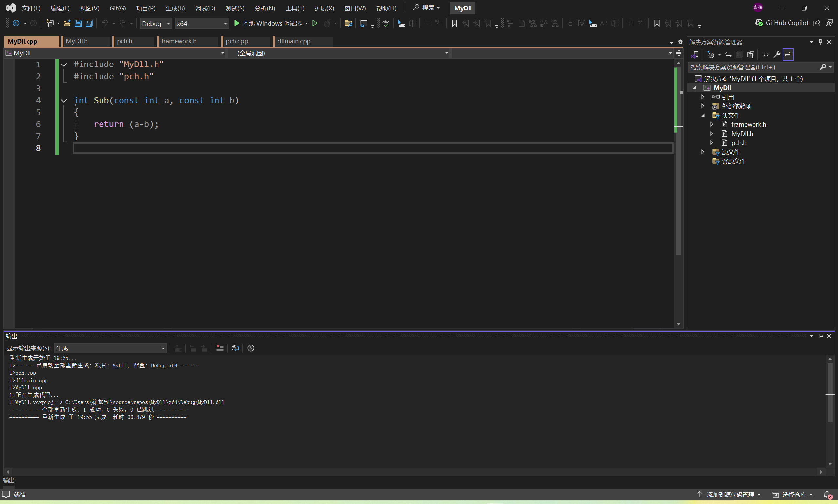Click the spell checker abc icon
Image resolution: width=838 pixels, height=504 pixels.
pos(386,23)
